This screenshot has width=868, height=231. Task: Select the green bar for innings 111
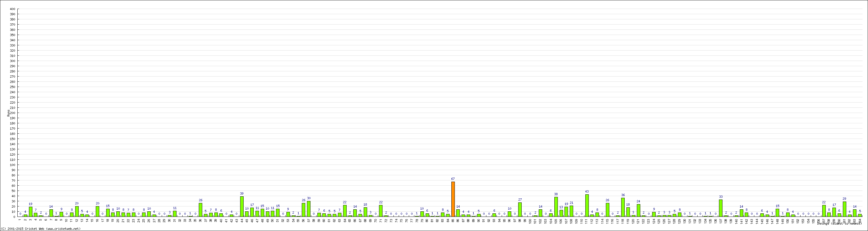coord(587,205)
